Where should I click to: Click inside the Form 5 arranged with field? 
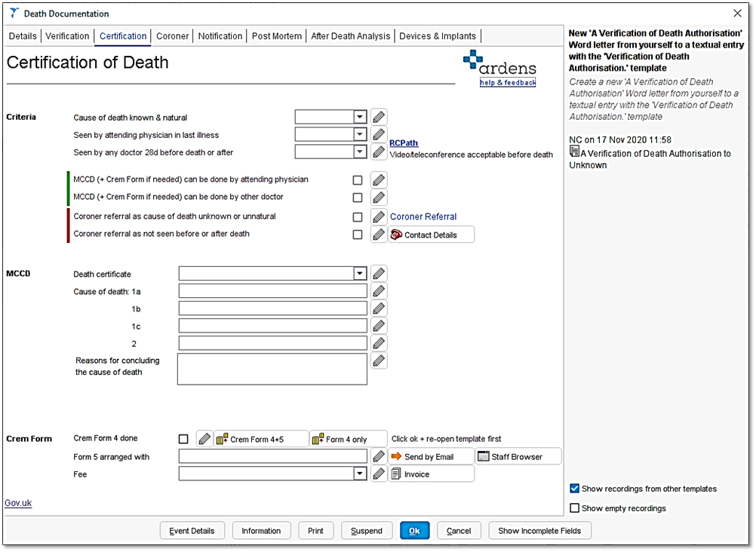point(272,455)
